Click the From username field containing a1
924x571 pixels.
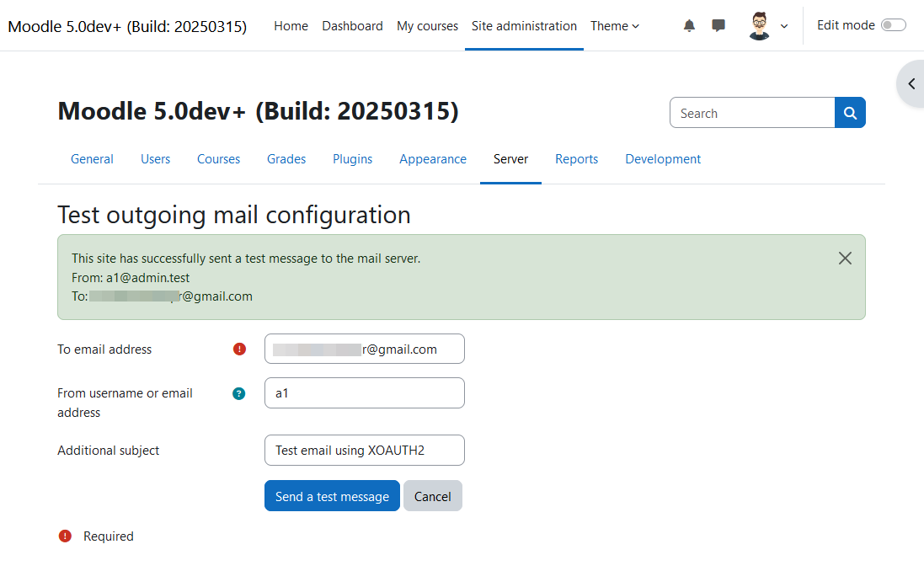364,393
